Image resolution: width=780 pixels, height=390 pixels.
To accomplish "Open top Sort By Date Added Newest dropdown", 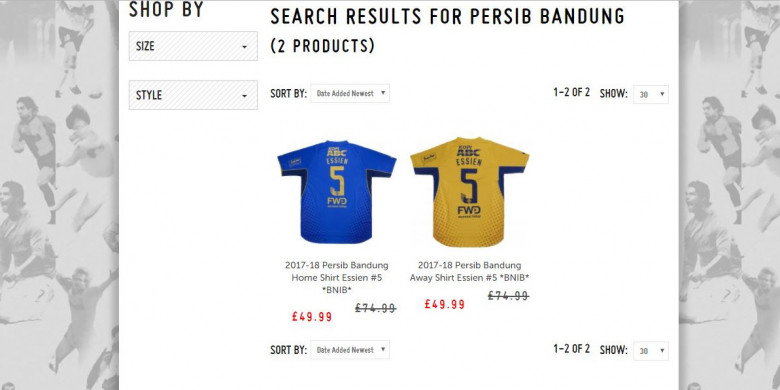I will coord(350,94).
